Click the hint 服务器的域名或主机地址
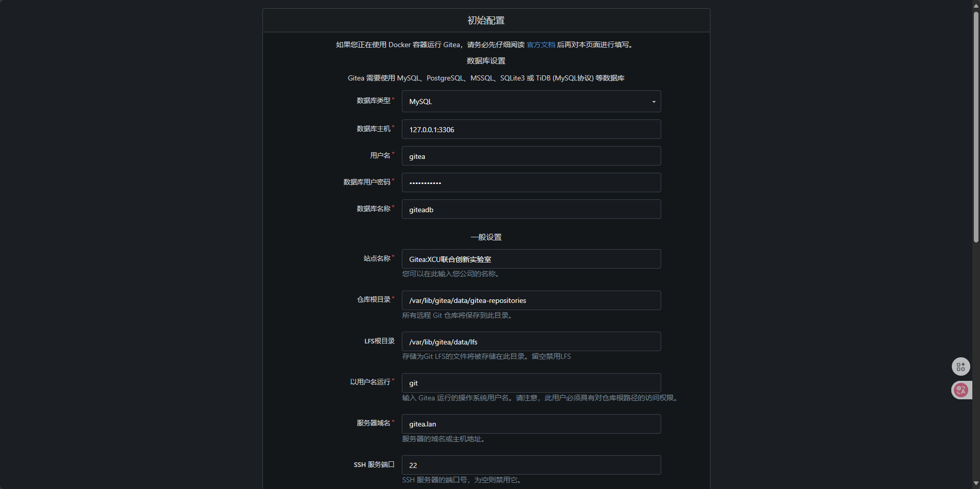This screenshot has width=980, height=489. click(443, 439)
